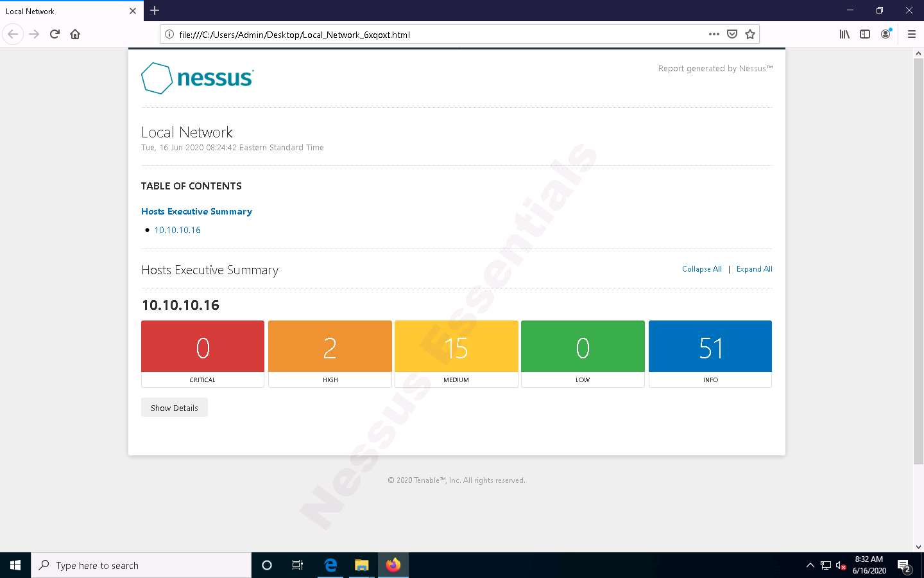Close the Local Network tab
The width and height of the screenshot is (924, 578).
point(132,11)
